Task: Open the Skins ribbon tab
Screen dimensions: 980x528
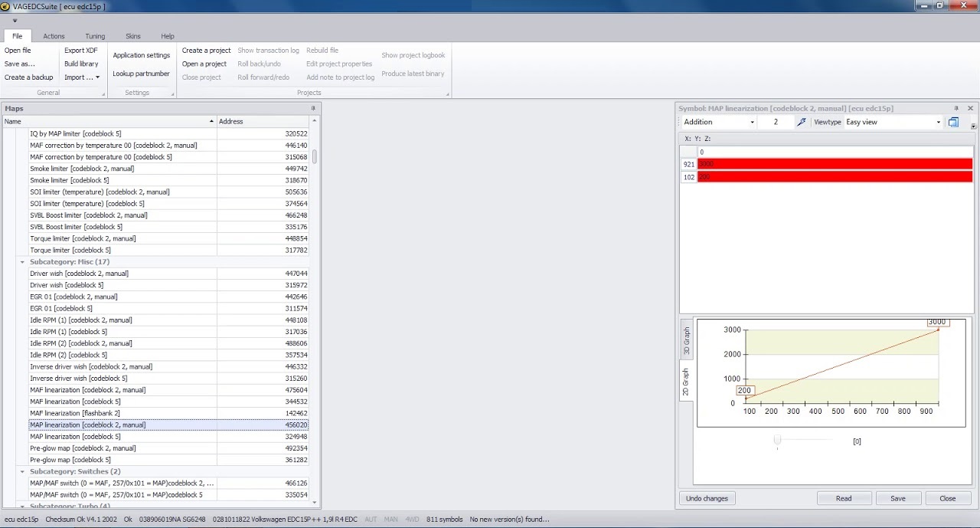Action: pos(133,36)
